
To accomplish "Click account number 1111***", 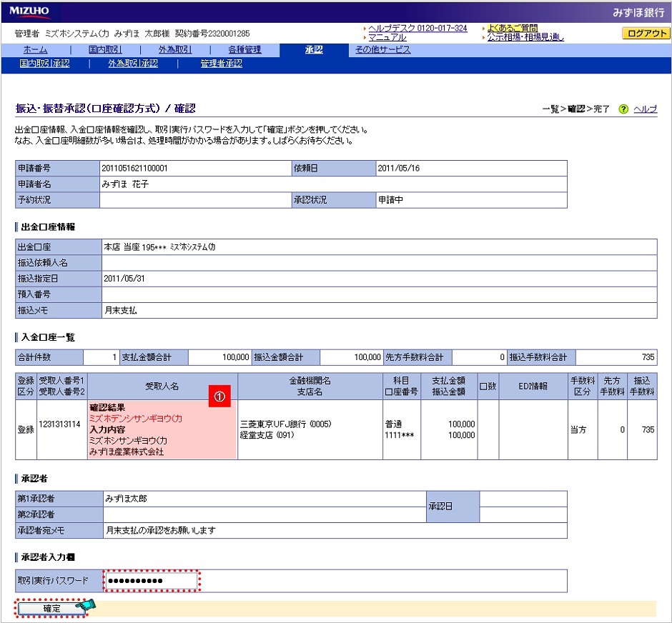I will point(400,436).
